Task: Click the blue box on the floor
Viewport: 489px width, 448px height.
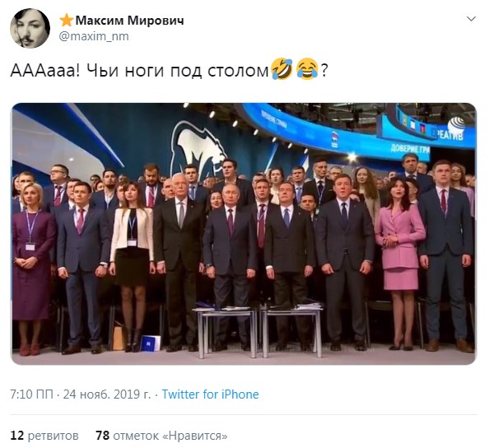Action: pos(151,343)
